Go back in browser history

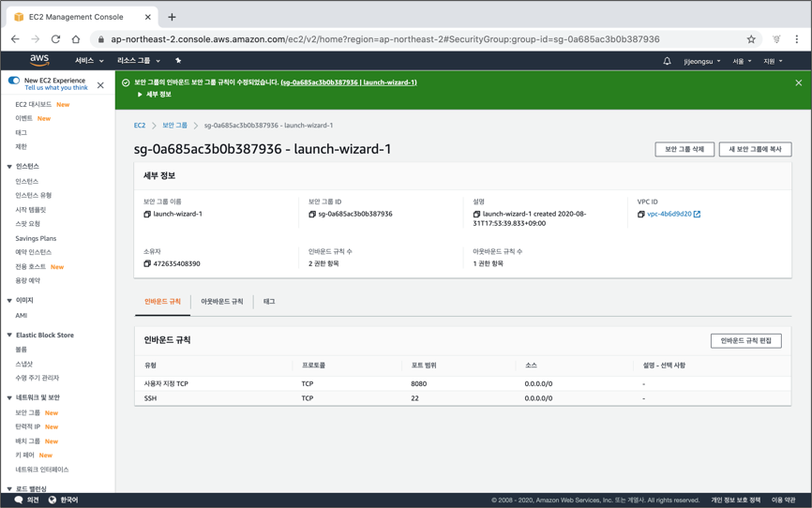(x=15, y=39)
